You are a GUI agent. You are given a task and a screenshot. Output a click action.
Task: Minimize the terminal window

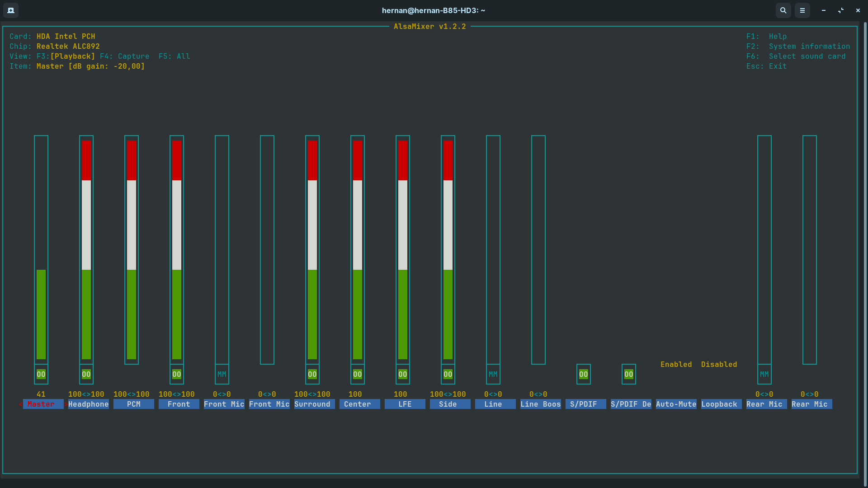pyautogui.click(x=824, y=10)
